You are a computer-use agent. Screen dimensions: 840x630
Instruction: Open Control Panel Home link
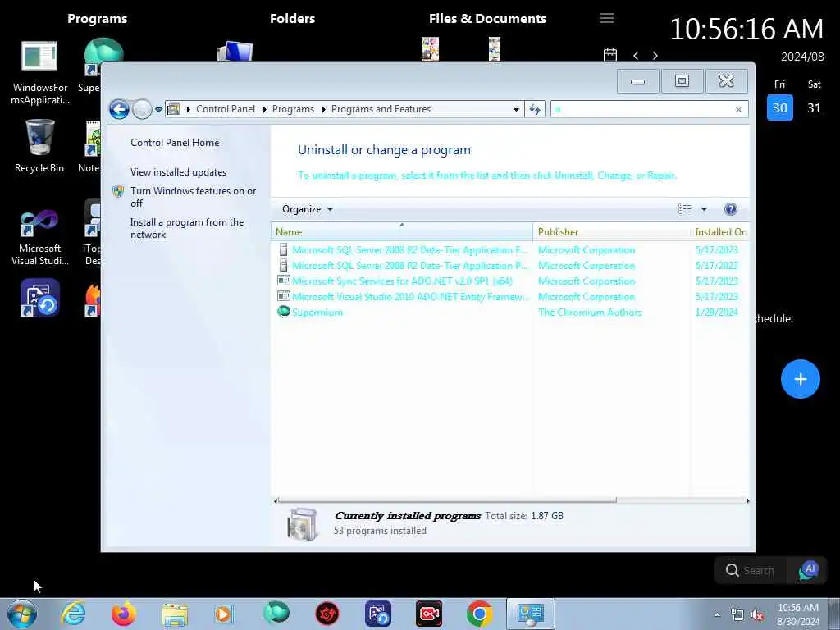(x=175, y=143)
